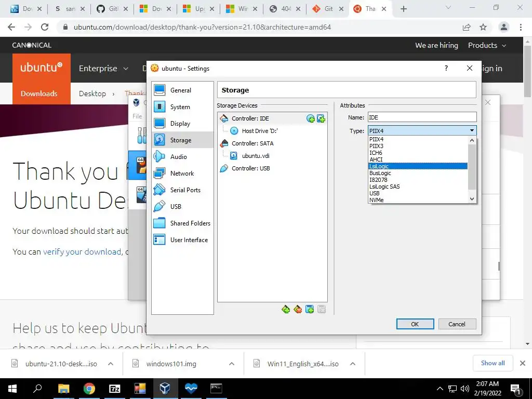
Task: Choose PIIX4 from the Type list
Action: tap(418, 139)
